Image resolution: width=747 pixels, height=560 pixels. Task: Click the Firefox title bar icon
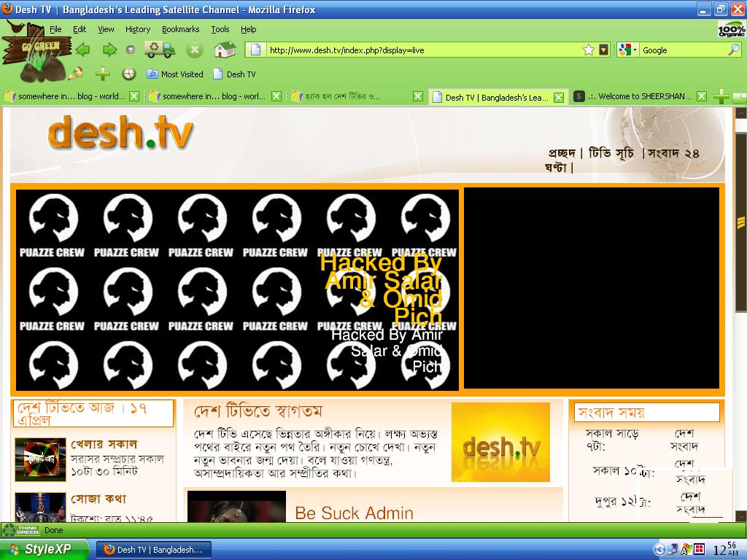coord(7,9)
